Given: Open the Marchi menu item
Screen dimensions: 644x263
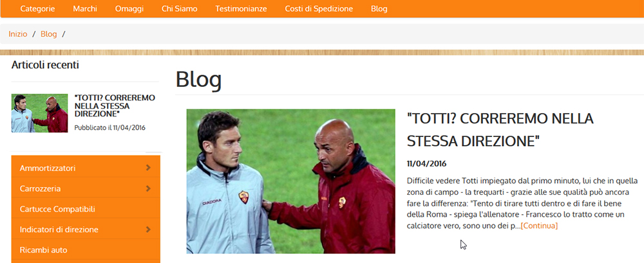Looking at the screenshot, I should [x=85, y=8].
